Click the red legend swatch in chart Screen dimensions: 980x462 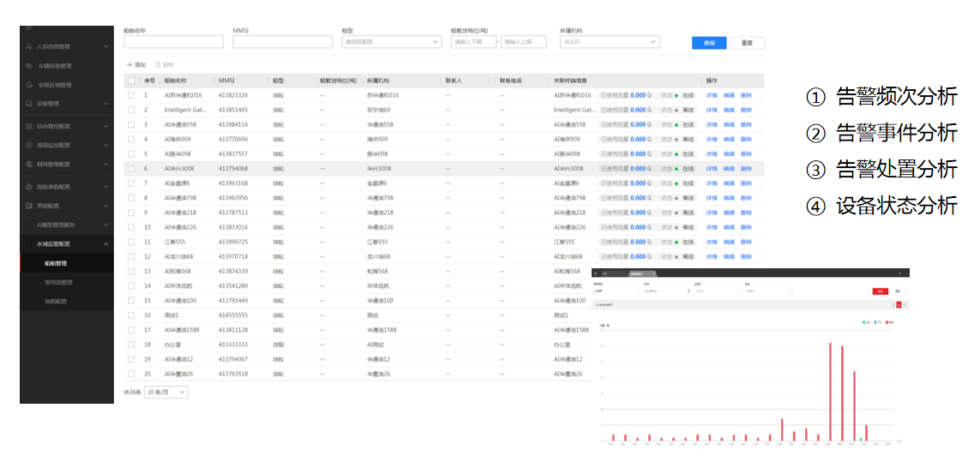click(x=887, y=322)
